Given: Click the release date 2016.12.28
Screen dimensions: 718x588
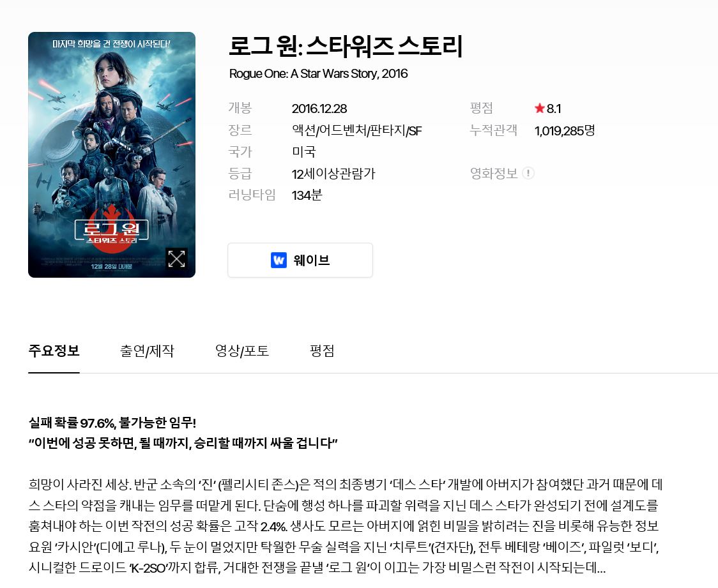Looking at the screenshot, I should (x=319, y=109).
